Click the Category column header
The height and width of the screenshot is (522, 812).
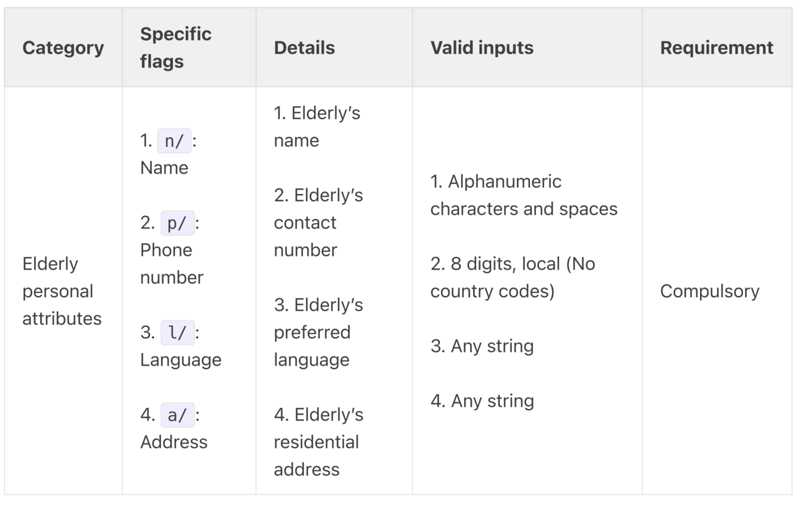[x=63, y=48]
